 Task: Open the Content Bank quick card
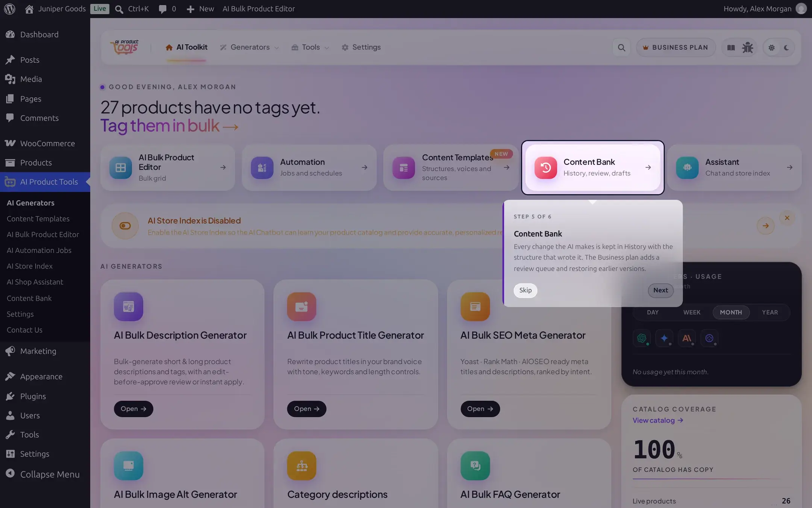[x=592, y=167]
